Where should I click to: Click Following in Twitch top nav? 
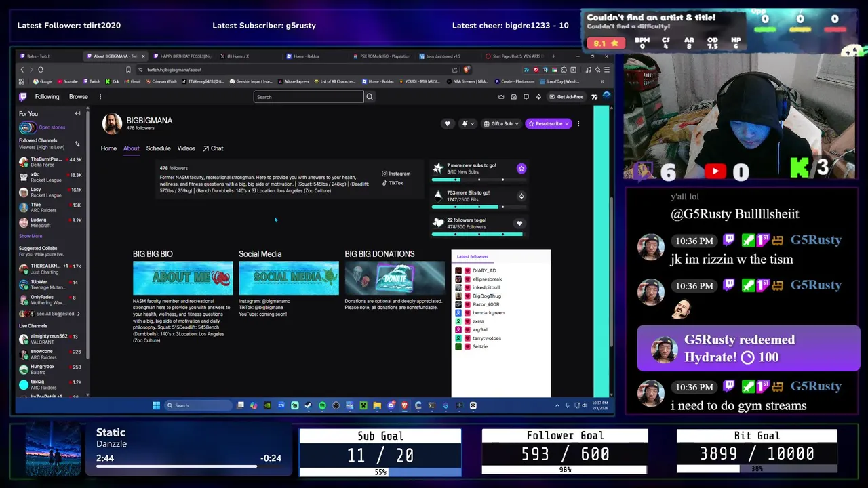click(x=47, y=97)
